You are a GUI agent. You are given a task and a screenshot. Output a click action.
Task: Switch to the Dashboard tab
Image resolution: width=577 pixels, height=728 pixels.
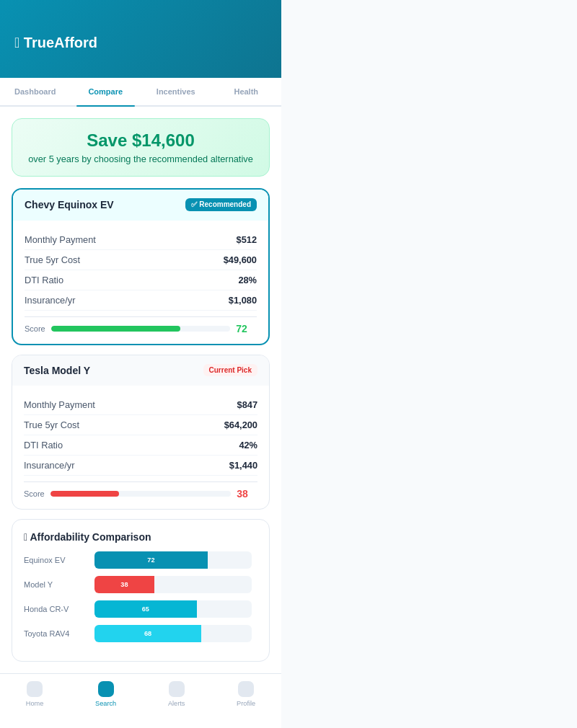click(x=35, y=92)
